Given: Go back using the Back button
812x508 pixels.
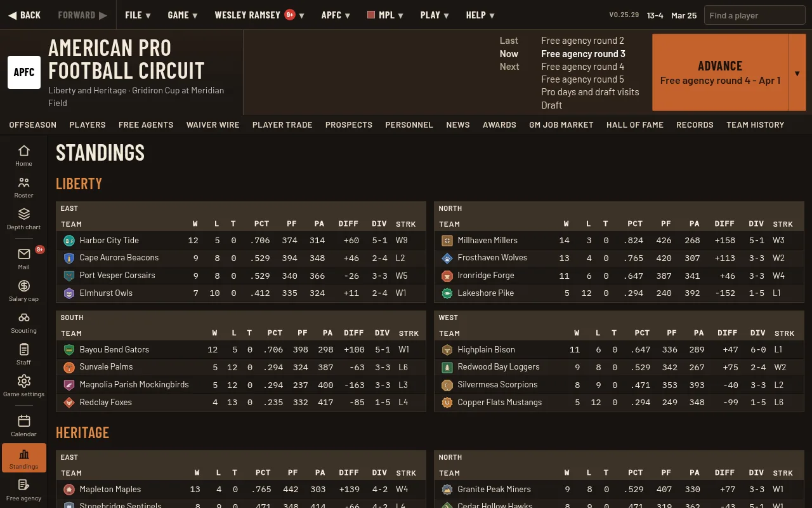Looking at the screenshot, I should (x=25, y=15).
